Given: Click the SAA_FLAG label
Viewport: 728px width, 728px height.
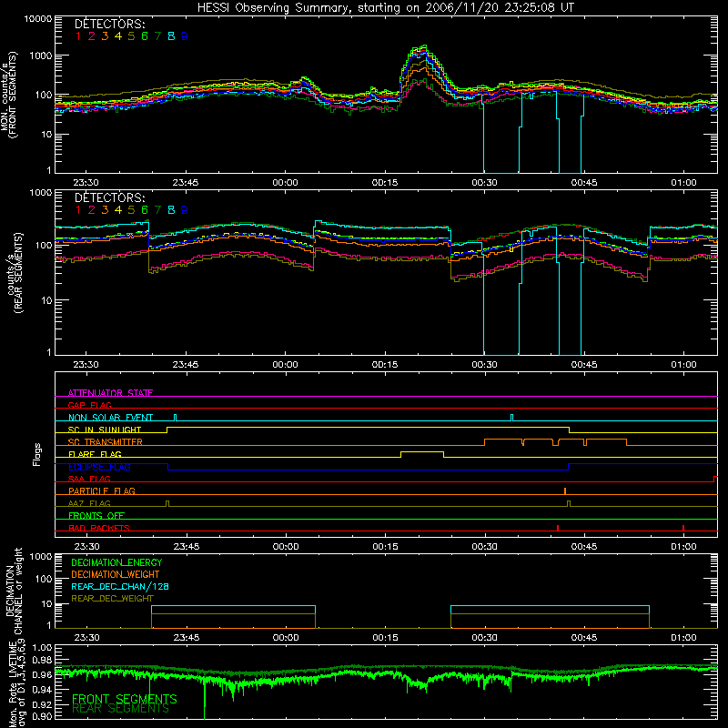Looking at the screenshot, I should point(89,479).
